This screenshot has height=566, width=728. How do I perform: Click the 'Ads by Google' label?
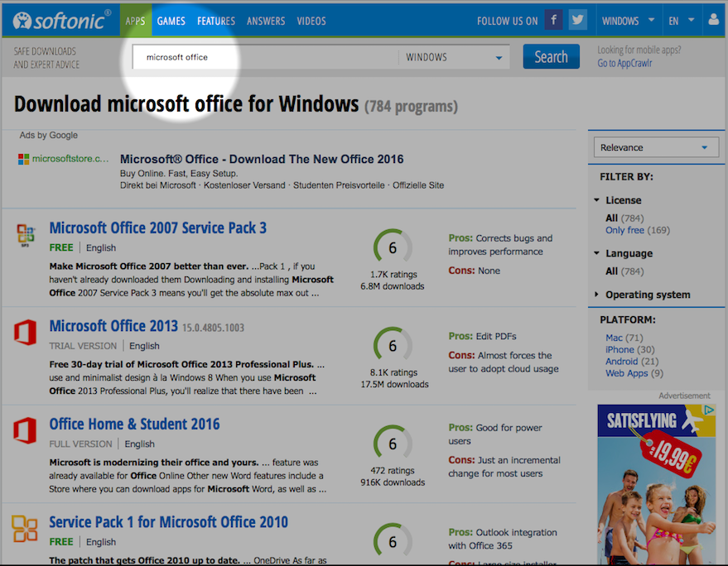coord(49,135)
